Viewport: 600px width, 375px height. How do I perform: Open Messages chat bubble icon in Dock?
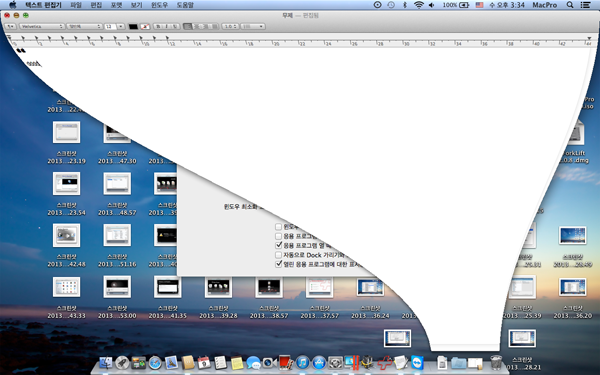coord(253,362)
